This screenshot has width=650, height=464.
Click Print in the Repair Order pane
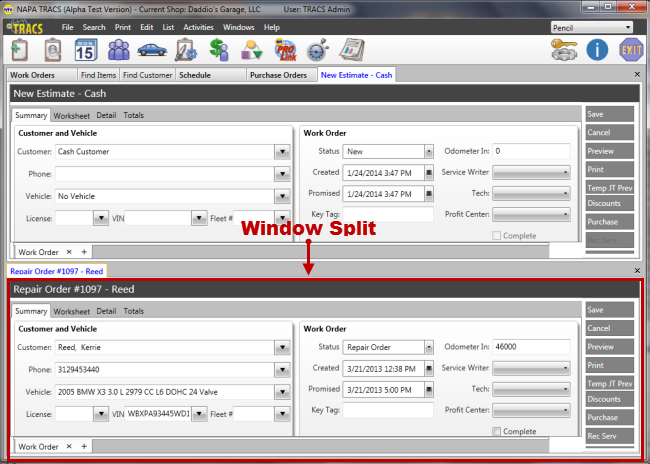[609, 365]
